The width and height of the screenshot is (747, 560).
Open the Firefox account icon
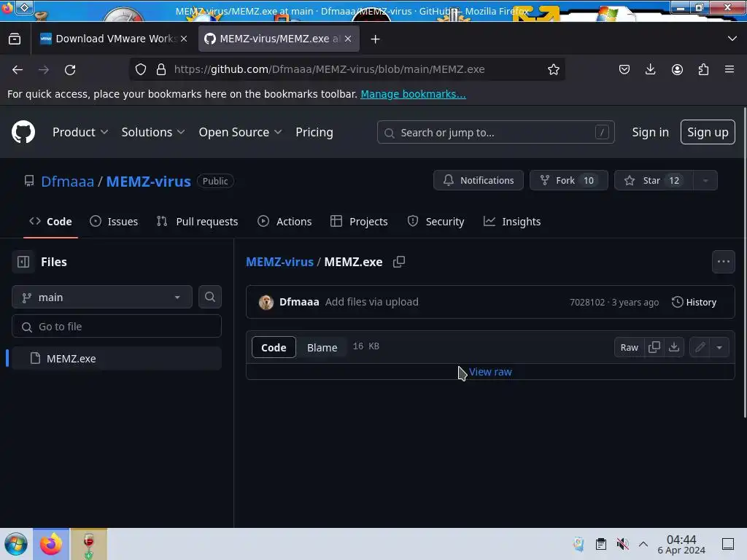point(677,69)
